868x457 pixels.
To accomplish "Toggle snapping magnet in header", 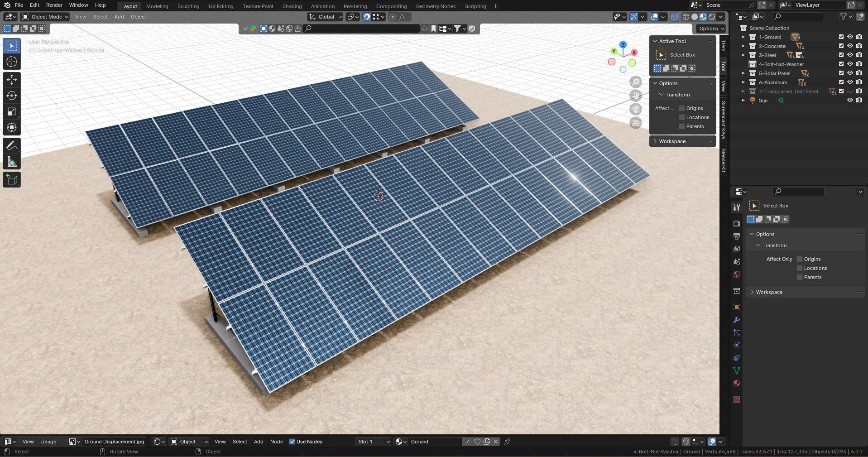I will coord(367,17).
